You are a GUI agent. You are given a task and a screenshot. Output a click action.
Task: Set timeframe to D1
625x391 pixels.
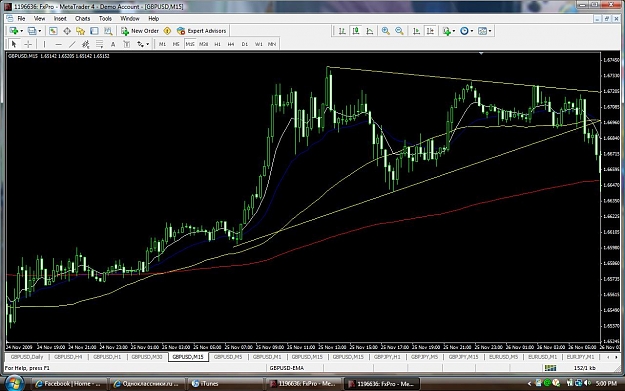coord(245,44)
